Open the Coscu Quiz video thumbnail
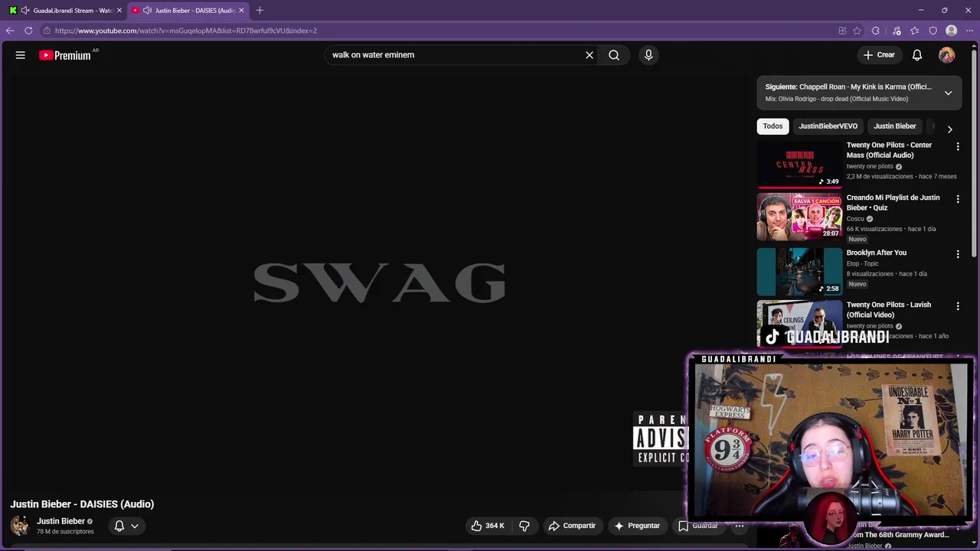The height and width of the screenshot is (551, 980). 799,217
